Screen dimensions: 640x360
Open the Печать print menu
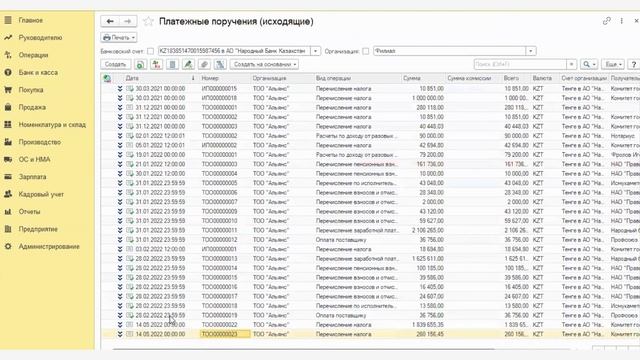[119, 38]
